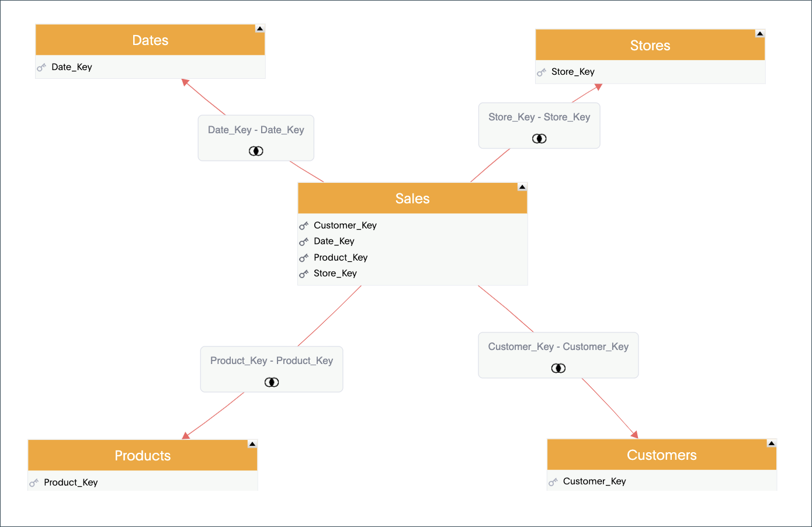Open the Customer_Key - Customer_Key join label
Image resolution: width=812 pixels, height=527 pixels.
click(x=558, y=347)
